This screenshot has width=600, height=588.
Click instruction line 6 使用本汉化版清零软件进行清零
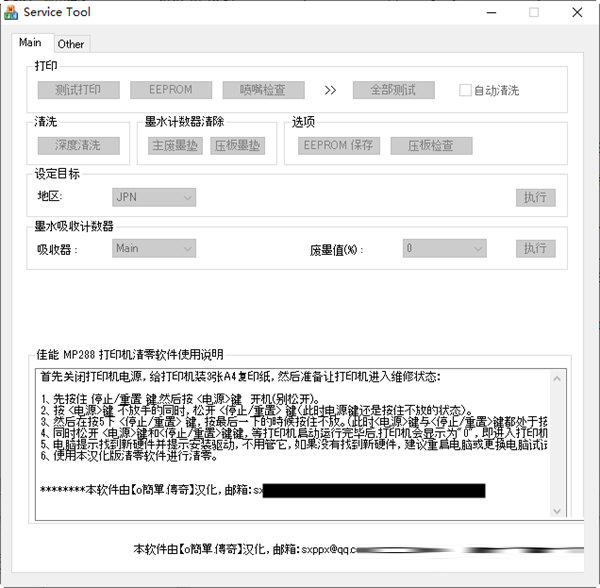pos(129,456)
